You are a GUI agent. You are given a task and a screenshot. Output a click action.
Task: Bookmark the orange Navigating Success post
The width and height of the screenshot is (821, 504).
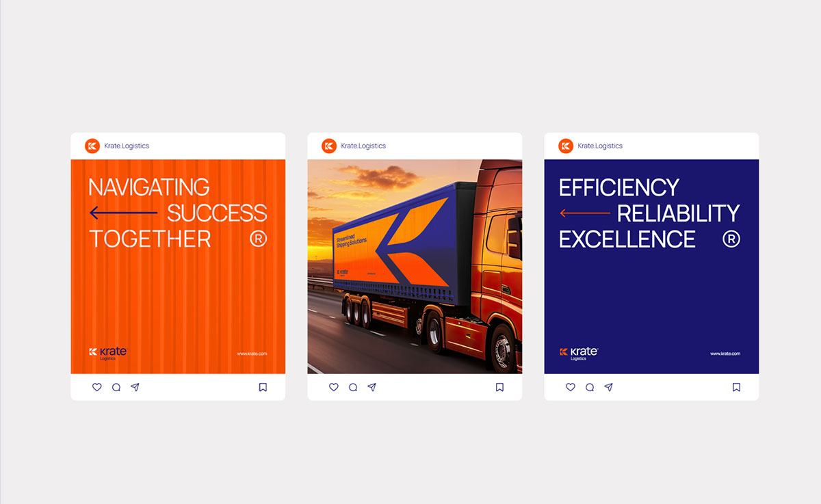tap(263, 387)
